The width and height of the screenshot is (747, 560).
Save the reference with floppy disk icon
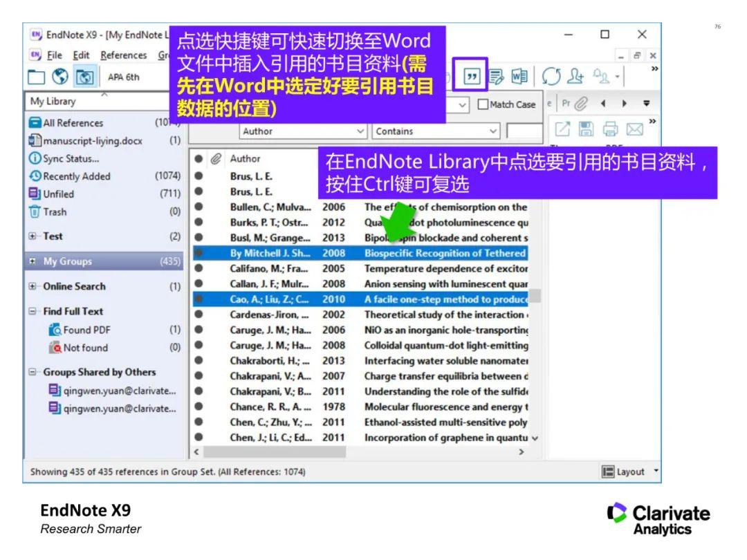click(586, 129)
